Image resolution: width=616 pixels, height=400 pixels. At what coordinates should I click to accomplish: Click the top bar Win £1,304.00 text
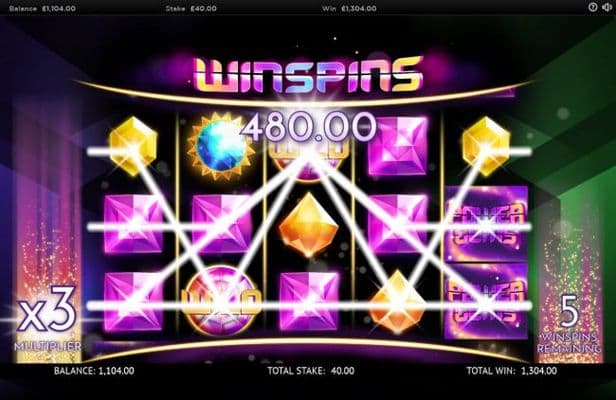coord(349,8)
